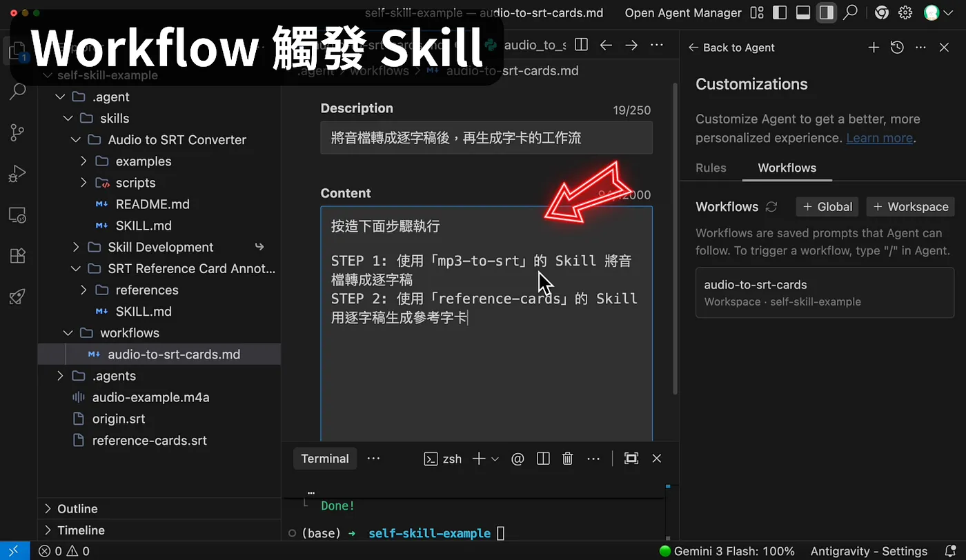Open the new terminal profile dropdown arrow
Image resolution: width=966 pixels, height=560 pixels.
tap(495, 459)
